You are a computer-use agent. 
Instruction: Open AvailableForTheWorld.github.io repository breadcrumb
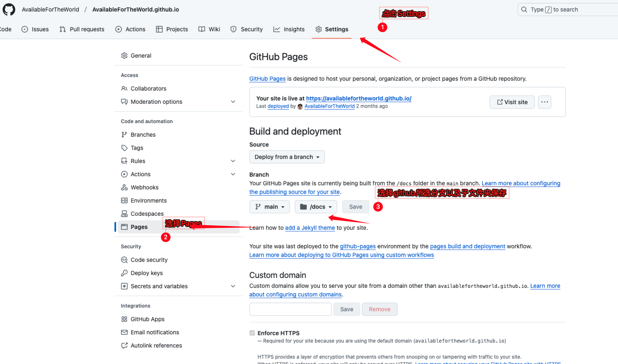click(135, 9)
